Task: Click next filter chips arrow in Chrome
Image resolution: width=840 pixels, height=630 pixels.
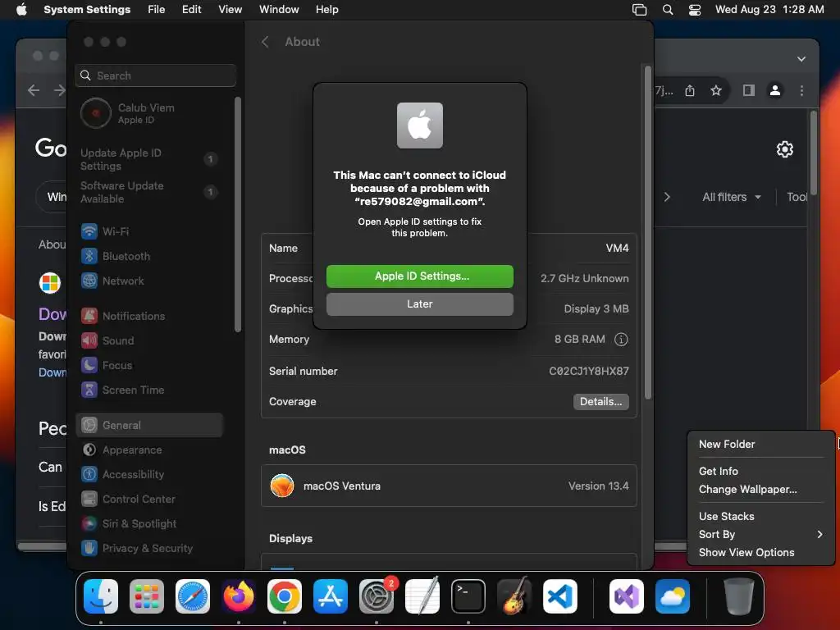Action: [x=667, y=197]
